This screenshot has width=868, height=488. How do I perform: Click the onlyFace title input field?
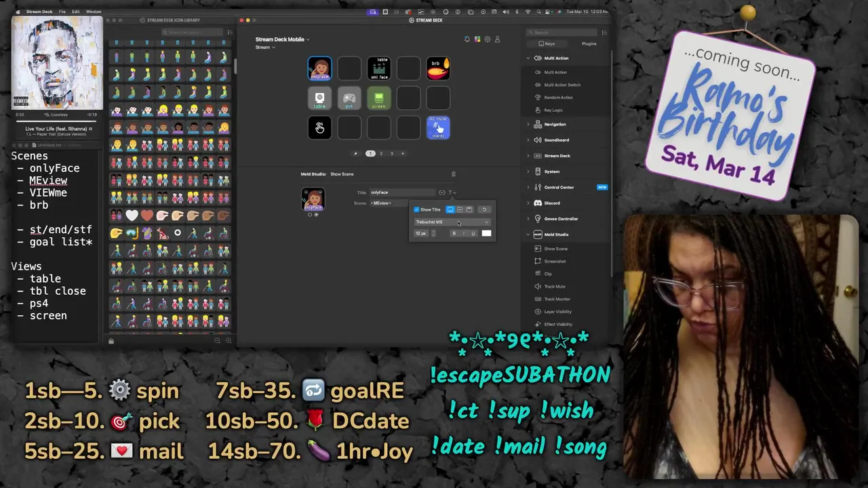pos(403,192)
